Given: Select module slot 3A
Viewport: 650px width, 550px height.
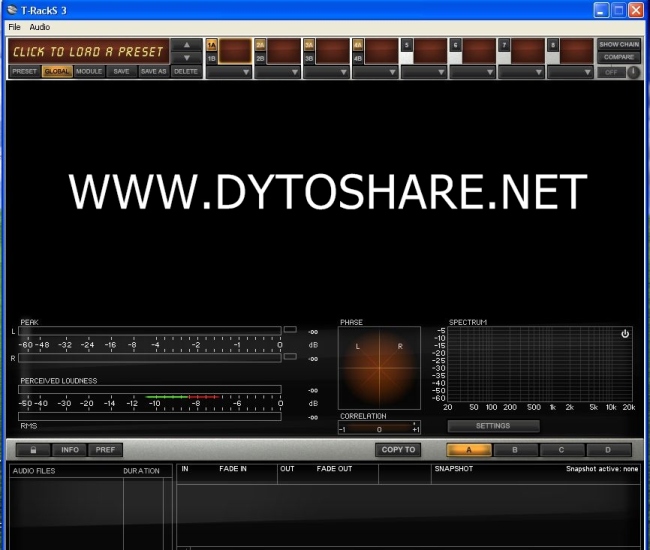Looking at the screenshot, I should (x=309, y=45).
